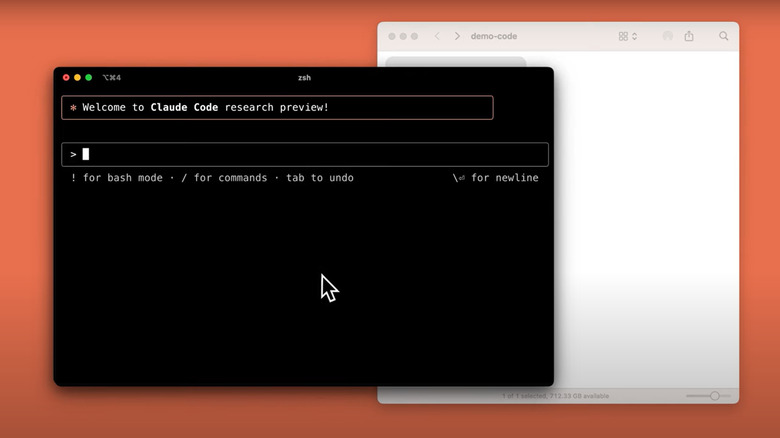Click the 'tab to undo' hint
This screenshot has width=780, height=438.
point(320,178)
